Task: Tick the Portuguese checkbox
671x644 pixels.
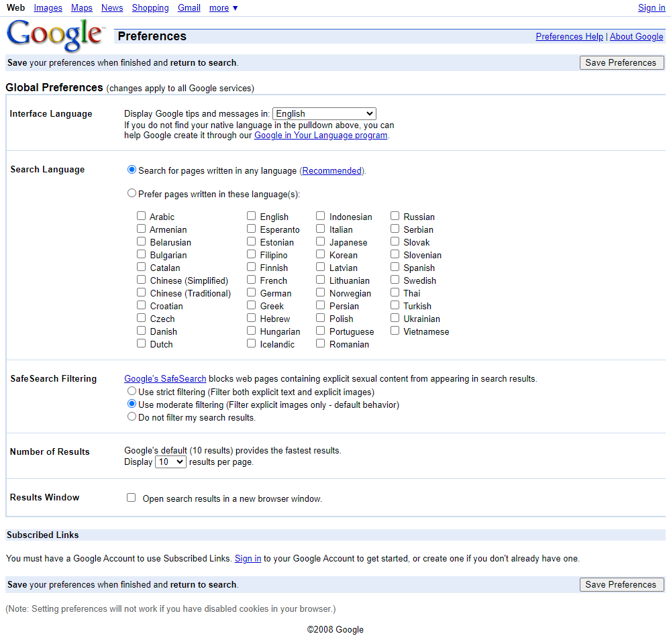Action: click(x=321, y=331)
